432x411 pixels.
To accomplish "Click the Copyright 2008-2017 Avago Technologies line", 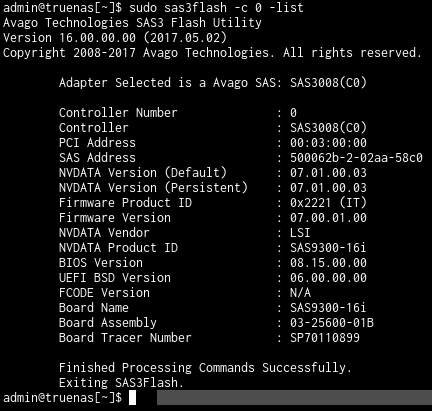I will (212, 53).
